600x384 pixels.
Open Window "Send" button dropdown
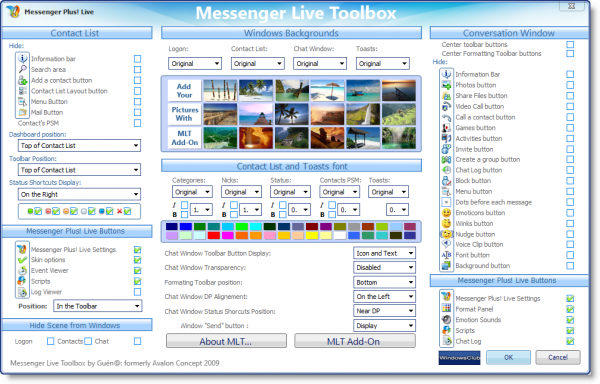pyautogui.click(x=384, y=326)
